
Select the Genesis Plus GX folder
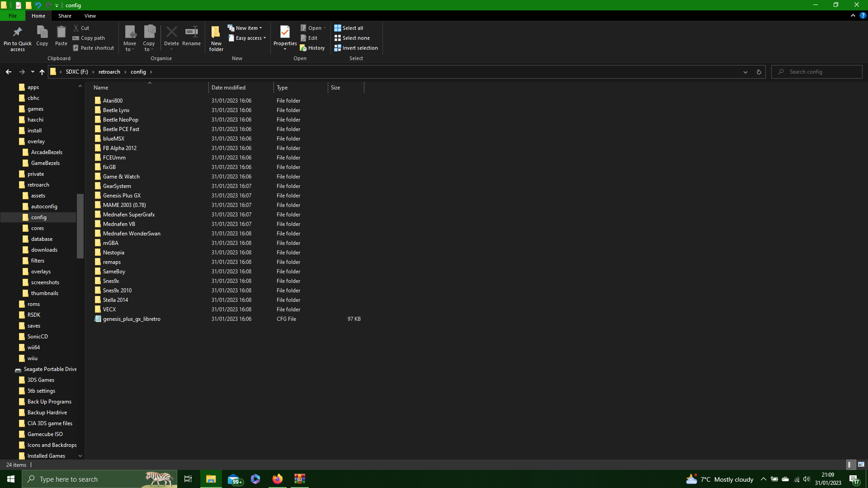coord(122,196)
